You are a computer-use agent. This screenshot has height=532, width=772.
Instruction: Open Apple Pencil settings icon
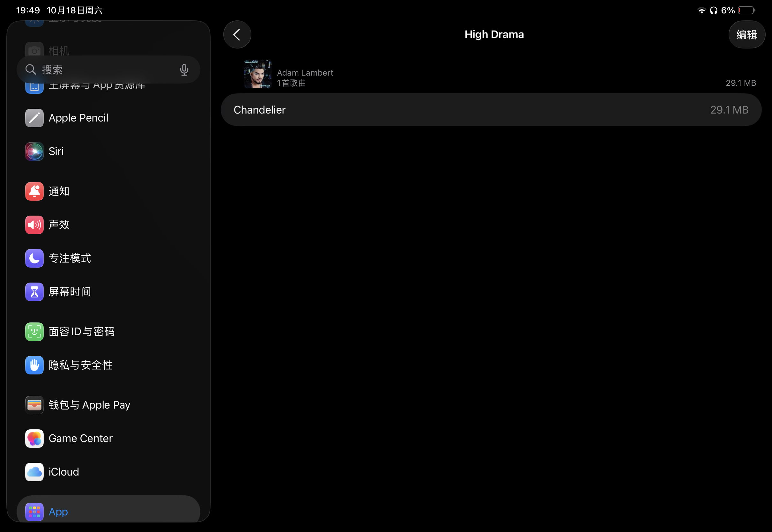tap(34, 118)
